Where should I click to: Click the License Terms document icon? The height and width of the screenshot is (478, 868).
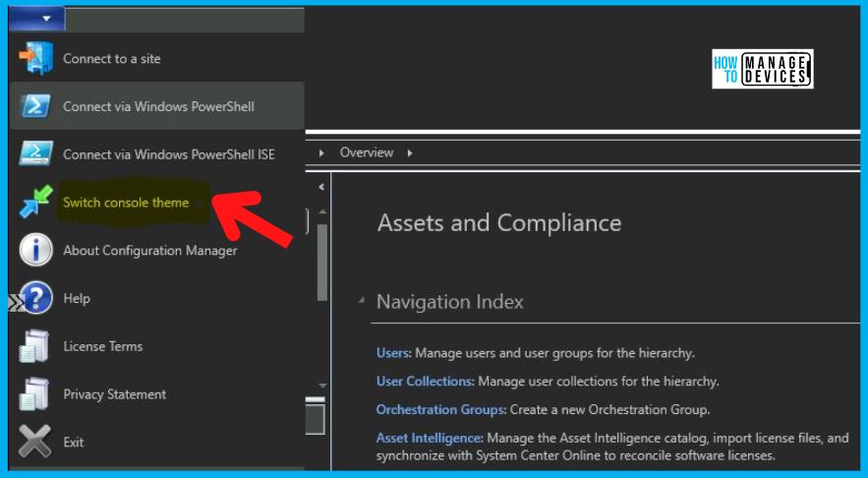(34, 345)
